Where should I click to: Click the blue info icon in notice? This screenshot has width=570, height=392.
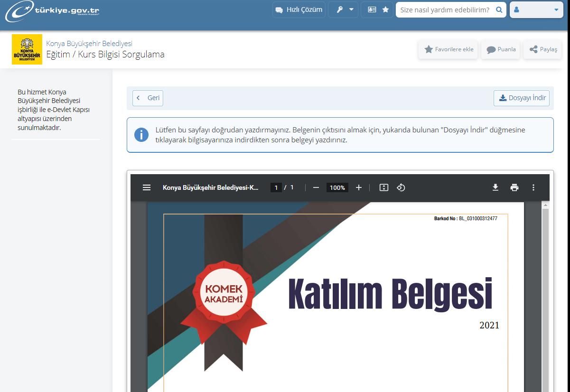point(141,135)
